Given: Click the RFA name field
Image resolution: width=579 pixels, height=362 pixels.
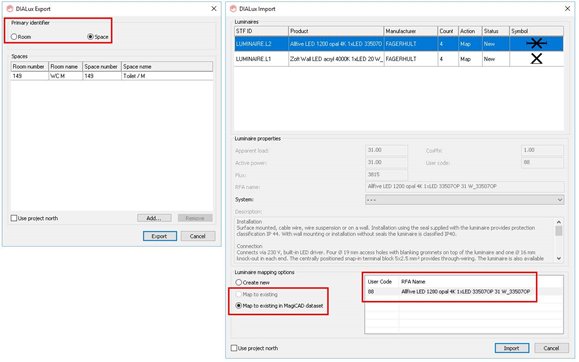Looking at the screenshot, I should (465, 187).
